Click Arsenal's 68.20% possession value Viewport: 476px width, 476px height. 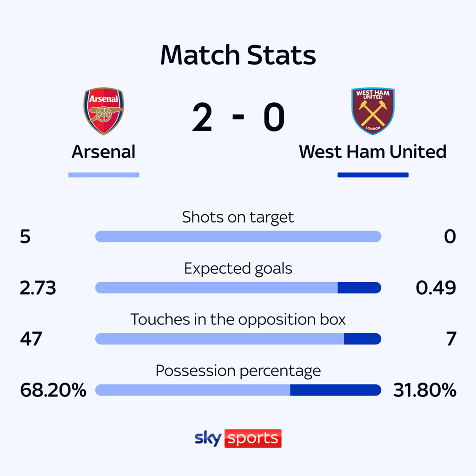(x=53, y=390)
